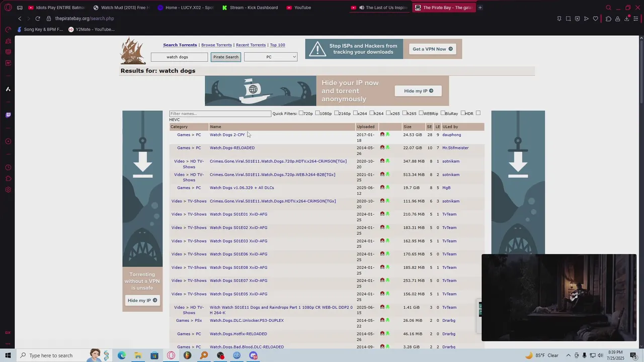Launch Microsoft Edge from taskbar
The height and width of the screenshot is (362, 644).
tap(122, 355)
